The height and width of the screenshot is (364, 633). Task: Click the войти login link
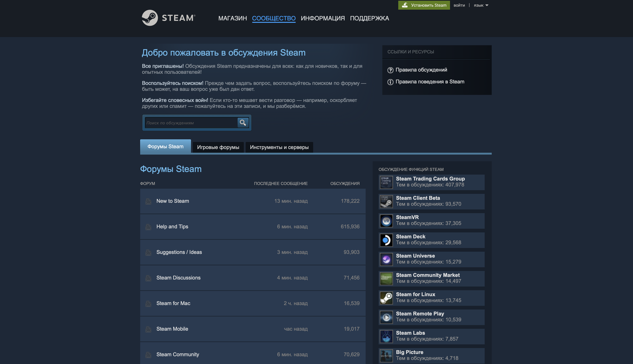click(459, 5)
